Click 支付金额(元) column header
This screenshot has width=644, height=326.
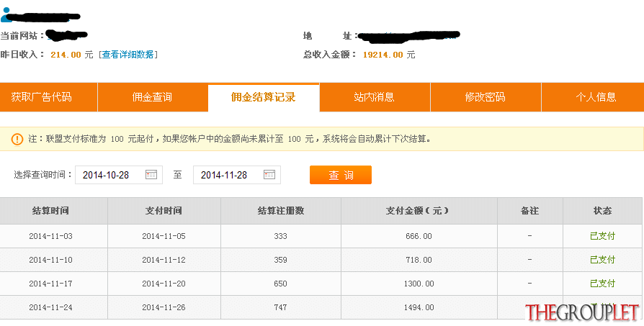[x=419, y=211]
